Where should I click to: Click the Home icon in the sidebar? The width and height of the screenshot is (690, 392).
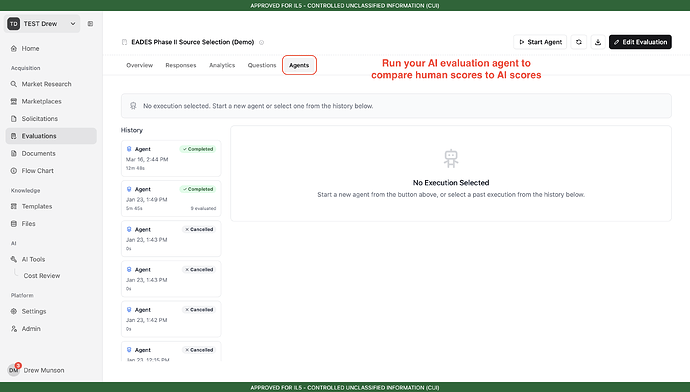point(14,48)
